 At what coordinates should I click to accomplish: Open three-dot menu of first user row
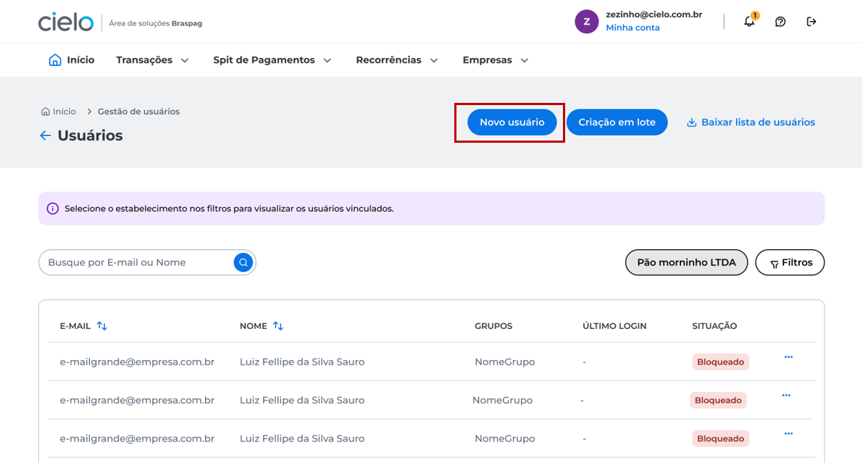(x=788, y=357)
